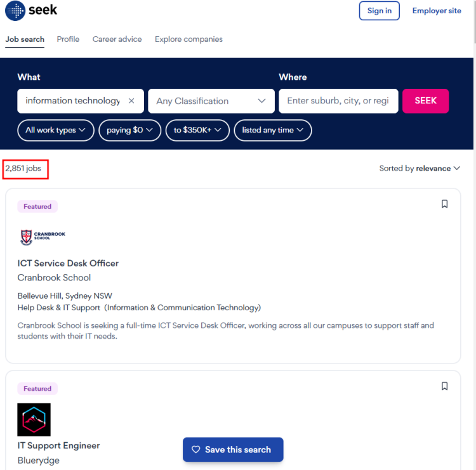
Task: Select the Job search tab
Action: coord(25,39)
